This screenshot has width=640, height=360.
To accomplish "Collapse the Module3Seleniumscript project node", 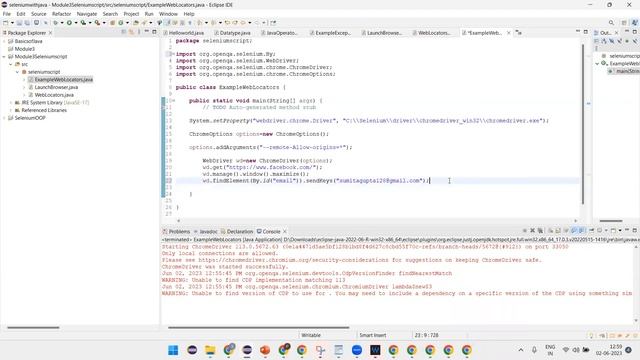I will tap(4, 57).
